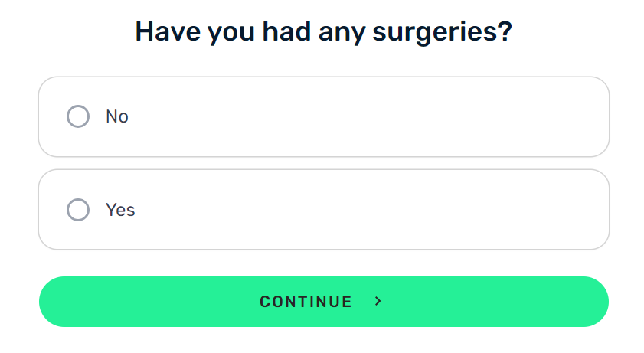Choose the Yes answer card
Image resolution: width=644 pixels, height=353 pixels.
[324, 209]
